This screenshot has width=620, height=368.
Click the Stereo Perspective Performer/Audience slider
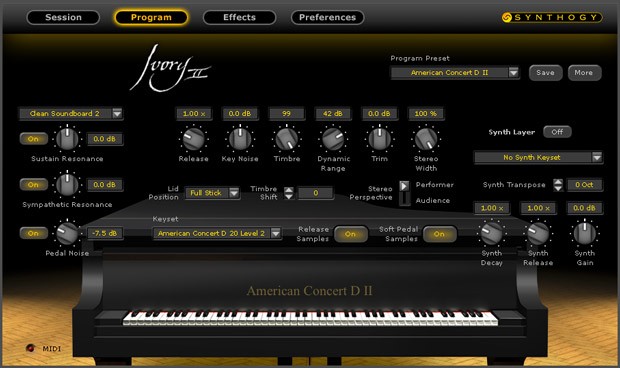click(x=404, y=193)
